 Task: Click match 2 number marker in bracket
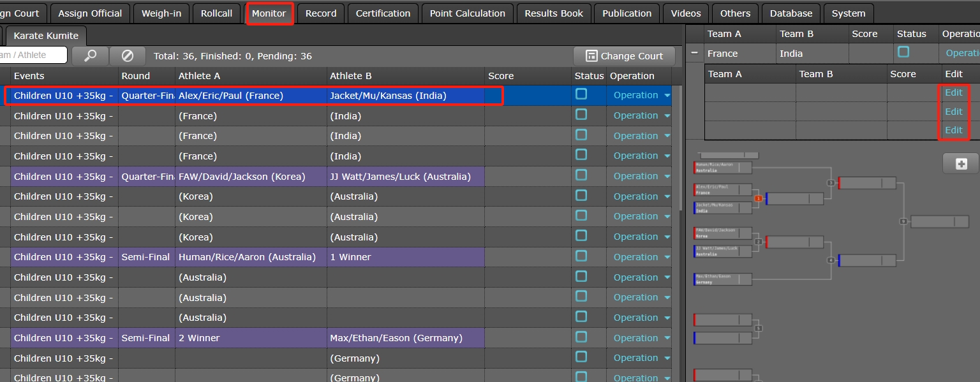[x=758, y=242]
